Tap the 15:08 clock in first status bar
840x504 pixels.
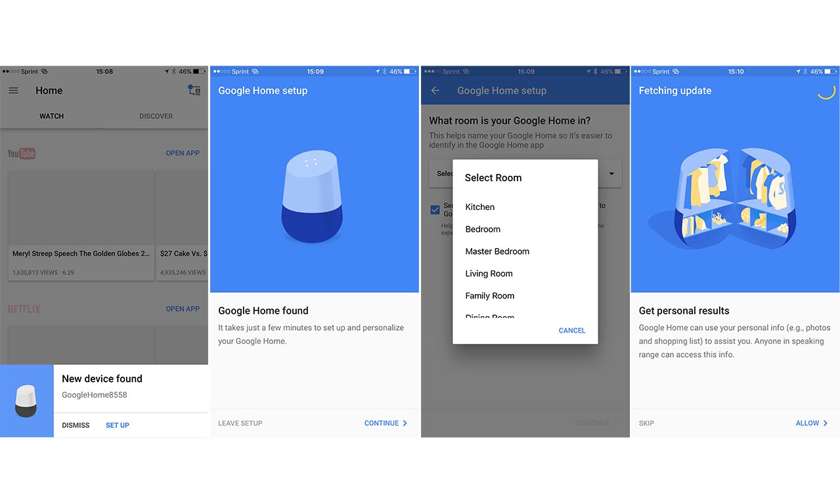[x=104, y=72]
